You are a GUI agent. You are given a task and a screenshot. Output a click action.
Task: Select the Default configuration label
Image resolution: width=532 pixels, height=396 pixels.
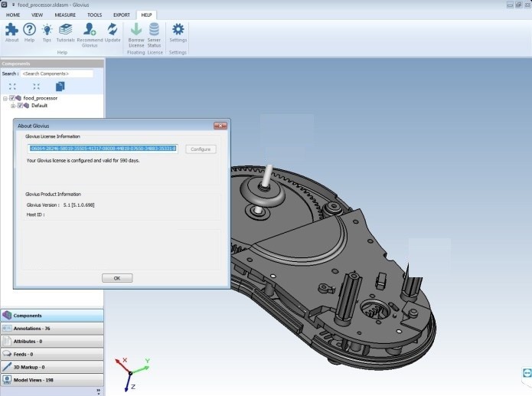(39, 106)
